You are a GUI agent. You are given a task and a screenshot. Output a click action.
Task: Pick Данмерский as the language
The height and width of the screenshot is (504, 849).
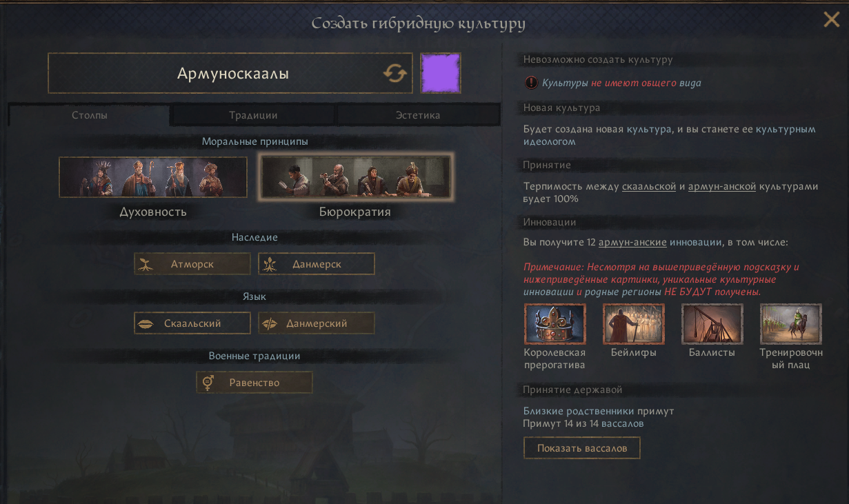pos(317,323)
